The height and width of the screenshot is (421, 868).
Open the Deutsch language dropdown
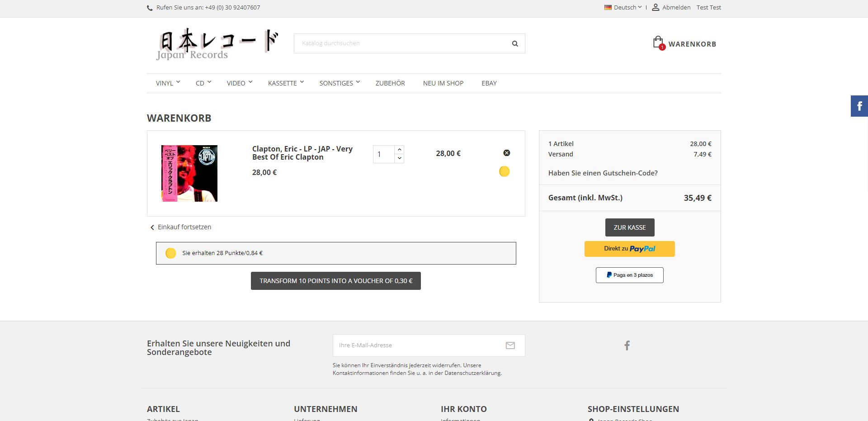click(x=627, y=7)
